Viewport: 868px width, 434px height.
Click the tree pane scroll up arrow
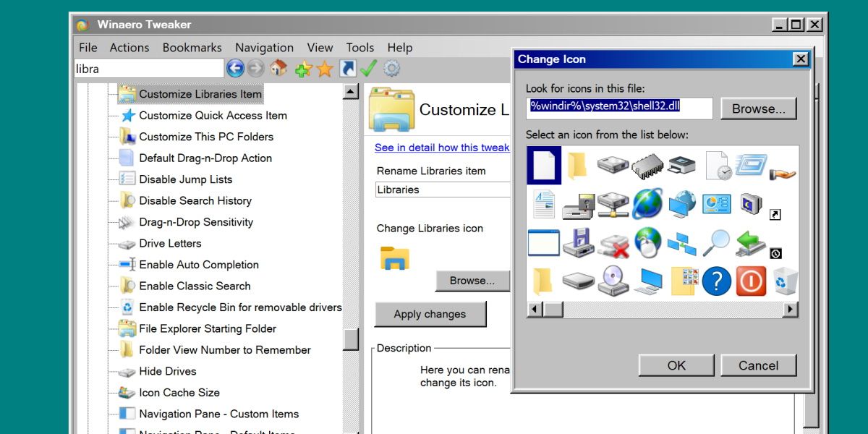pos(351,91)
